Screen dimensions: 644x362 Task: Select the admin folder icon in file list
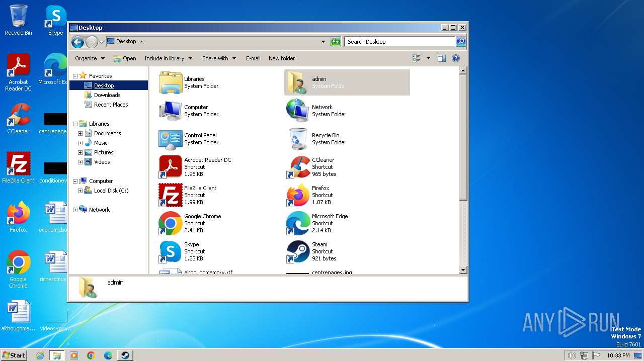(298, 82)
